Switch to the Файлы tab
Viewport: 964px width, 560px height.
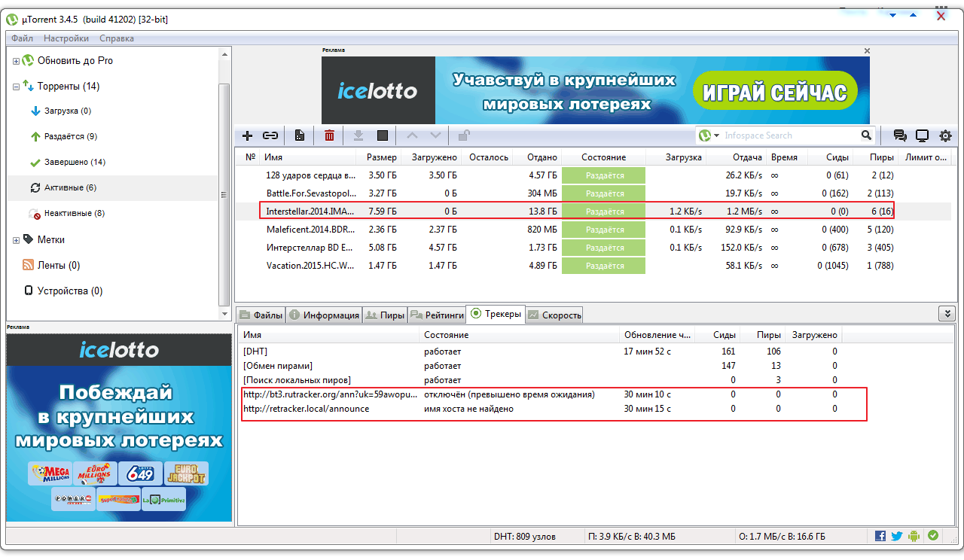tap(261, 315)
